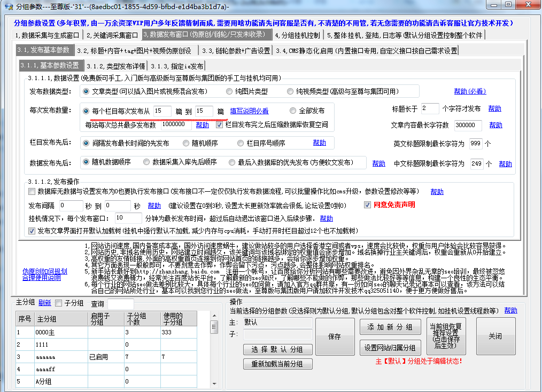The width and height of the screenshot is (542, 392).
Task: Select the 全部发布 radio option
Action: (x=293, y=111)
